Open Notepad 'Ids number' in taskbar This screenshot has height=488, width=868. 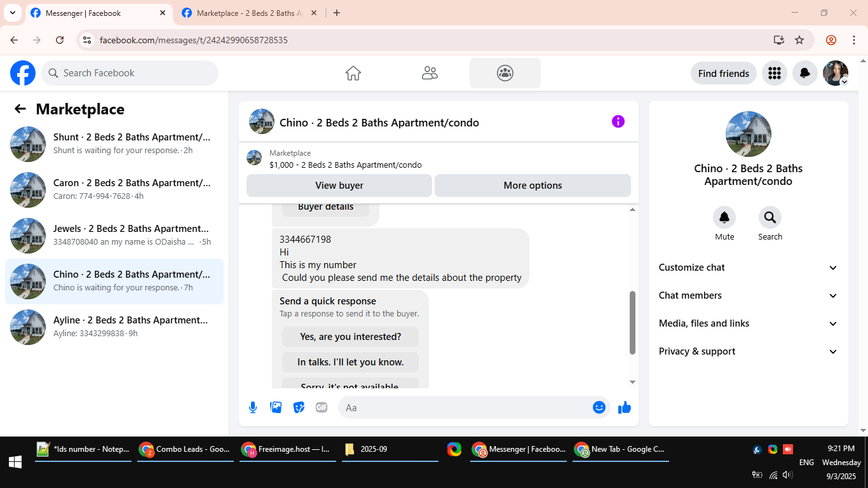pyautogui.click(x=83, y=449)
